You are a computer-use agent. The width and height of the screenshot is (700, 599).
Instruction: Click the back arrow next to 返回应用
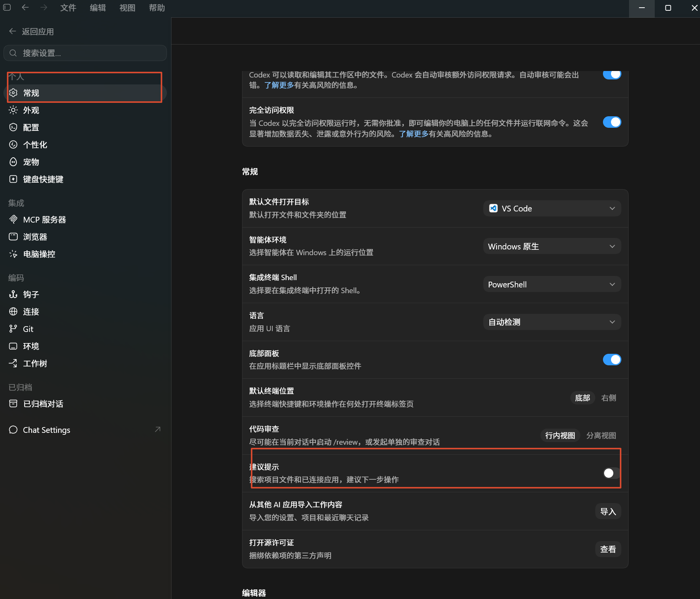click(x=13, y=31)
